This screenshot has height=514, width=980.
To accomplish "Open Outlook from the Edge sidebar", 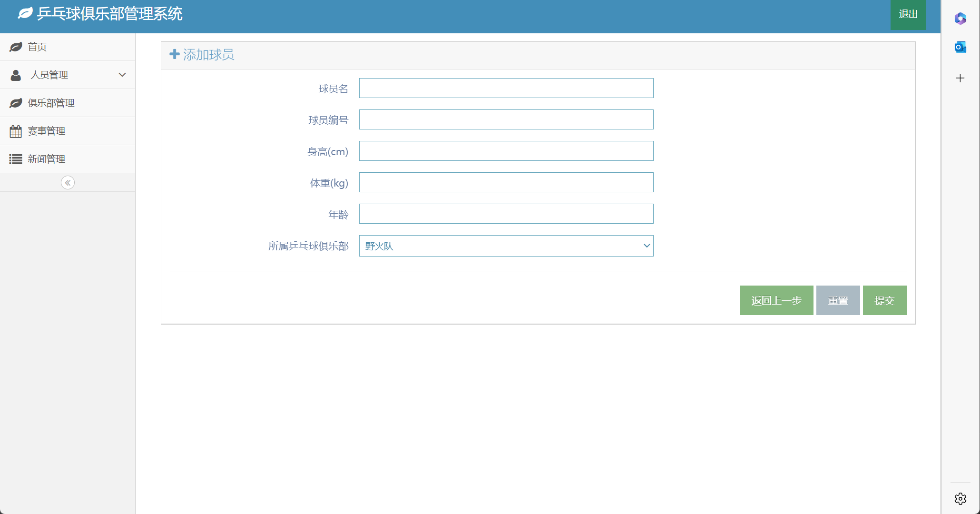I will pyautogui.click(x=960, y=47).
